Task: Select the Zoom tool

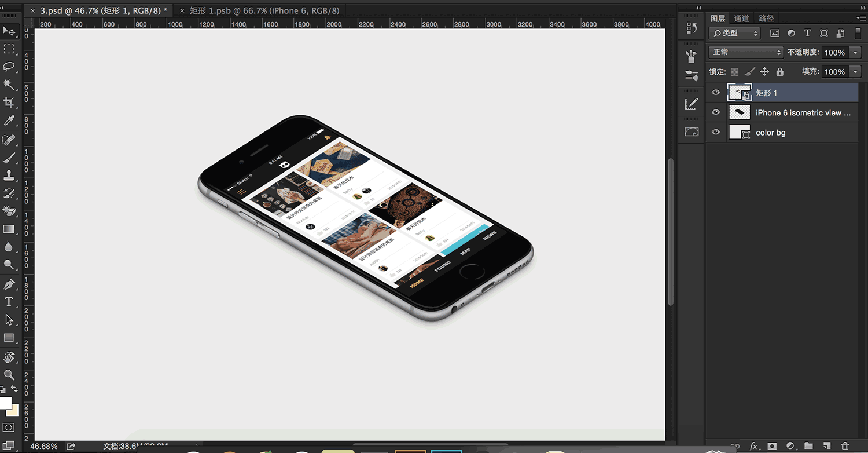Action: tap(9, 375)
